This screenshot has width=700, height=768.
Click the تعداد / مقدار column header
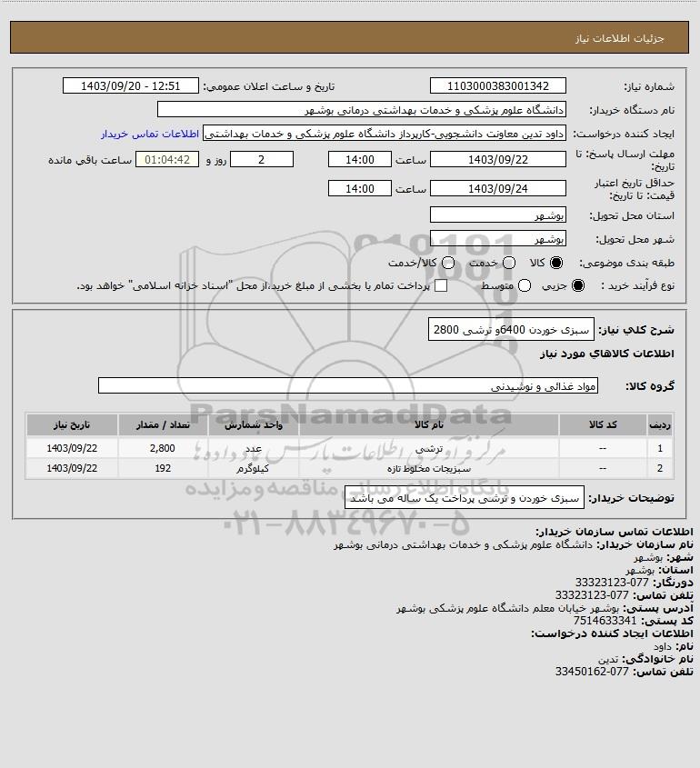tap(163, 424)
